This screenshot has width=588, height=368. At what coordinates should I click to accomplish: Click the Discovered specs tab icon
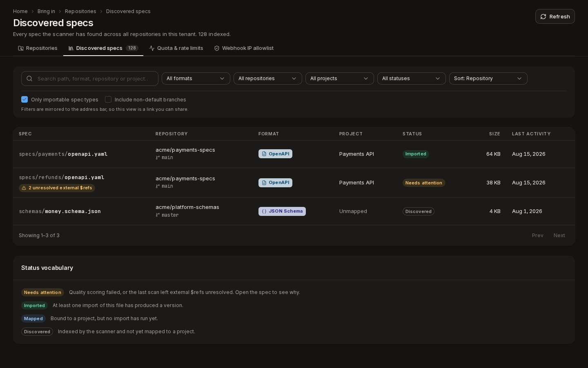[71, 48]
